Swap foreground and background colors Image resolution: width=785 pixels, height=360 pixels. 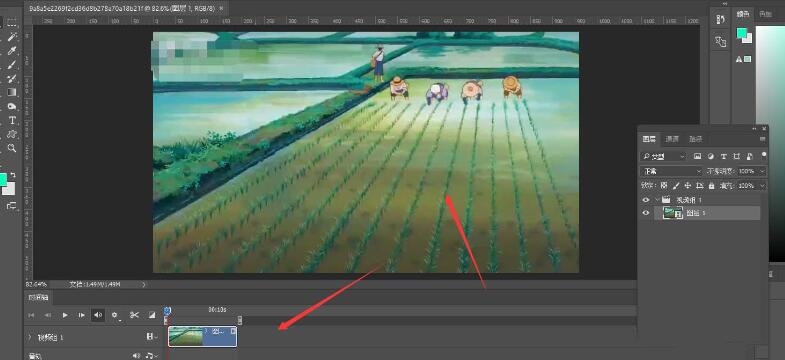click(13, 175)
